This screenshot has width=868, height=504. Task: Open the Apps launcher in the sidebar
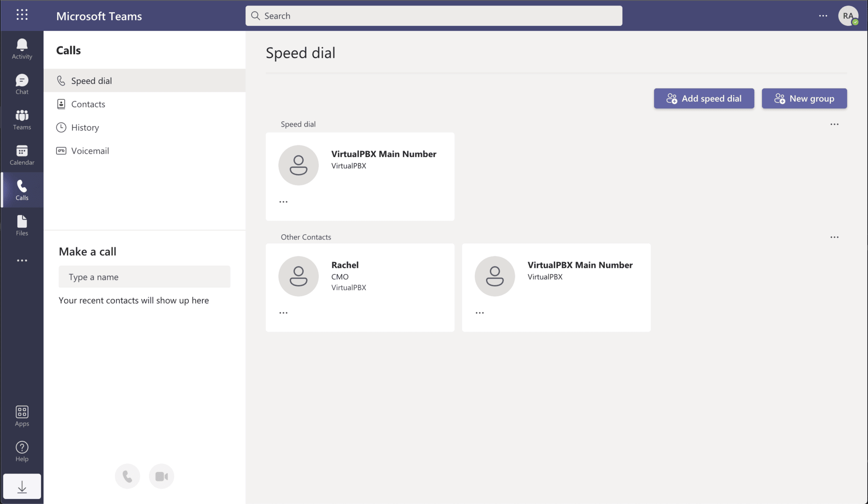pyautogui.click(x=22, y=415)
